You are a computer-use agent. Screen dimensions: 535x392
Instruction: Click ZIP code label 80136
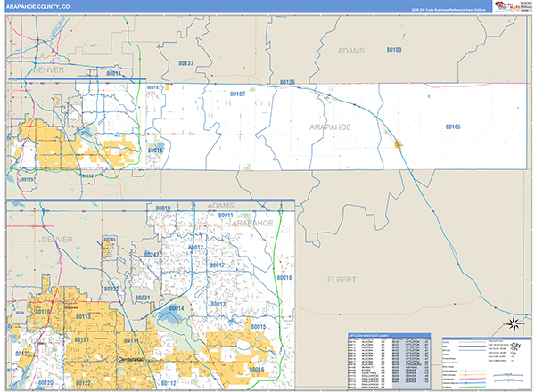[x=287, y=82]
